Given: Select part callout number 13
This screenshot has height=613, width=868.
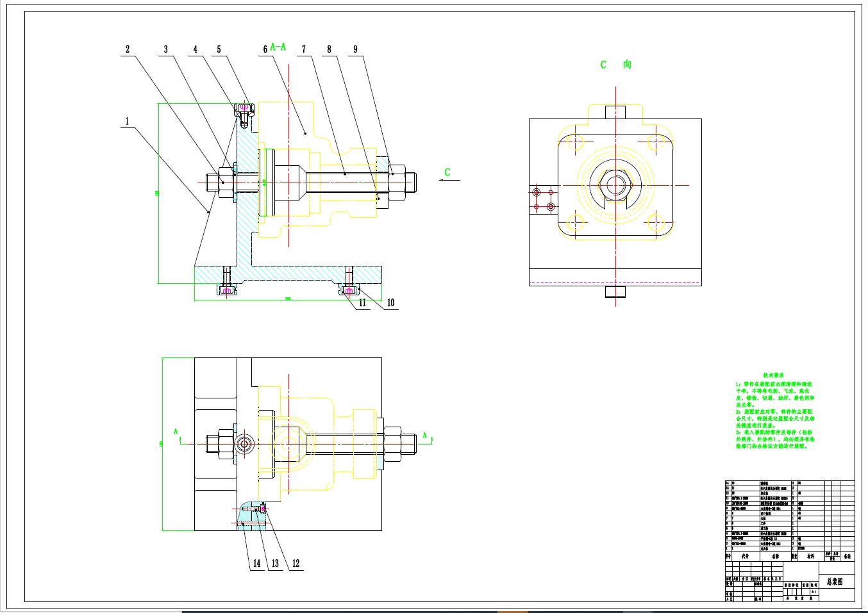Looking at the screenshot, I should click(x=275, y=564).
